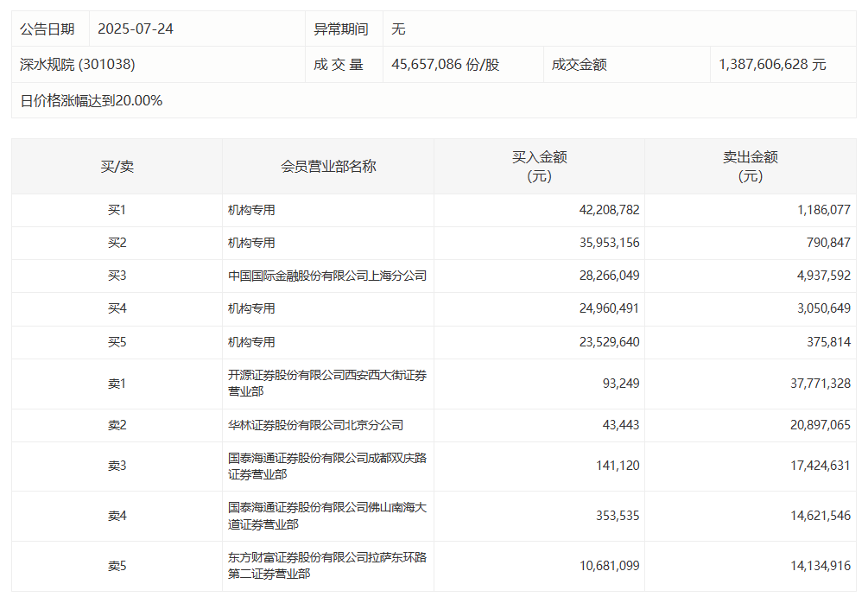Open 东方财富证券拉萨东环路第二证券营业部 entry
This screenshot has width=868, height=603.
click(x=326, y=566)
